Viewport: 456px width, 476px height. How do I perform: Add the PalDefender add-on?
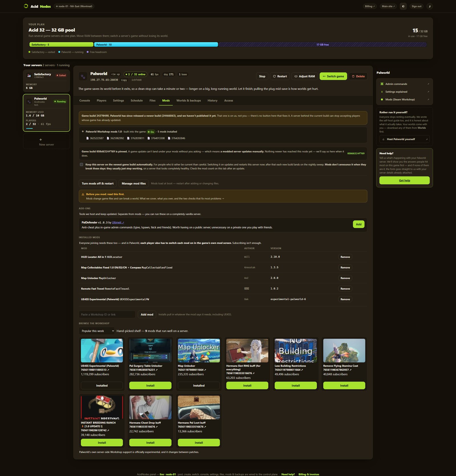[359, 224]
